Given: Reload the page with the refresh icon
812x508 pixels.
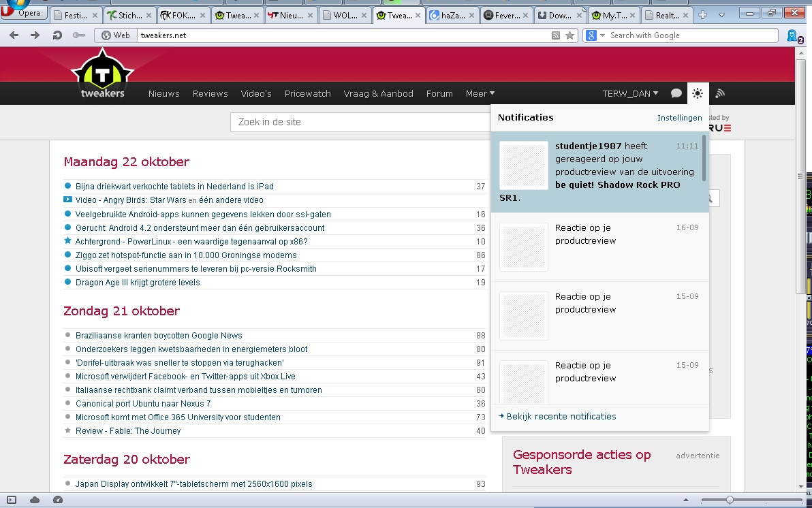Looking at the screenshot, I should pos(57,35).
